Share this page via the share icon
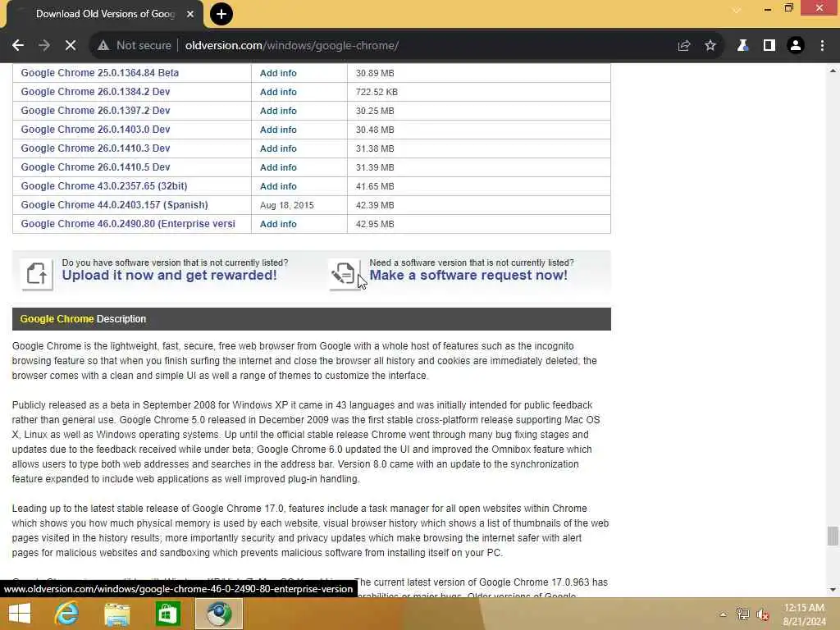This screenshot has width=840, height=630. click(683, 46)
